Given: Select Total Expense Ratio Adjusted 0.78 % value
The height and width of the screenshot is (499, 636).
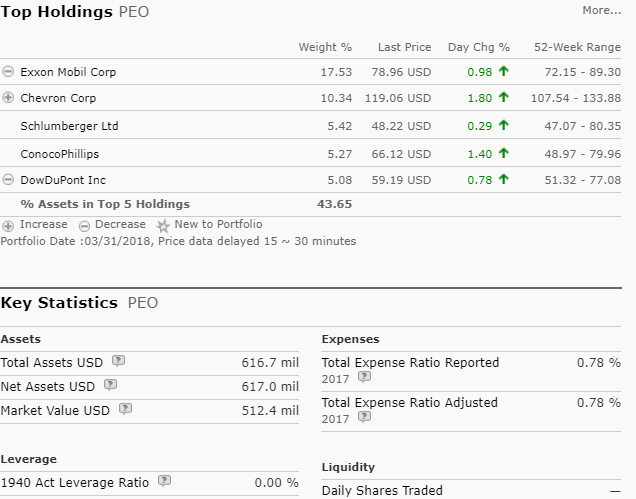Looking at the screenshot, I should pyautogui.click(x=599, y=402).
